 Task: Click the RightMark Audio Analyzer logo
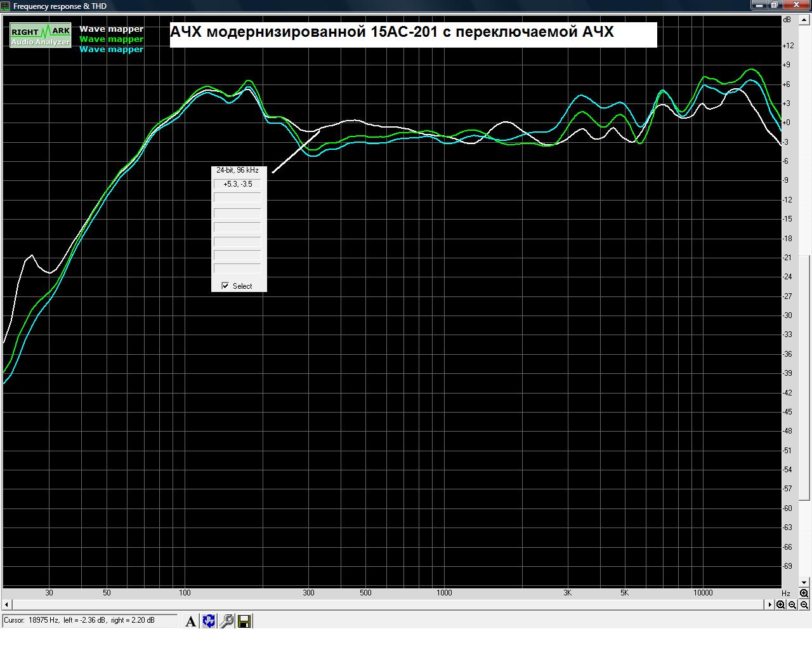click(41, 36)
